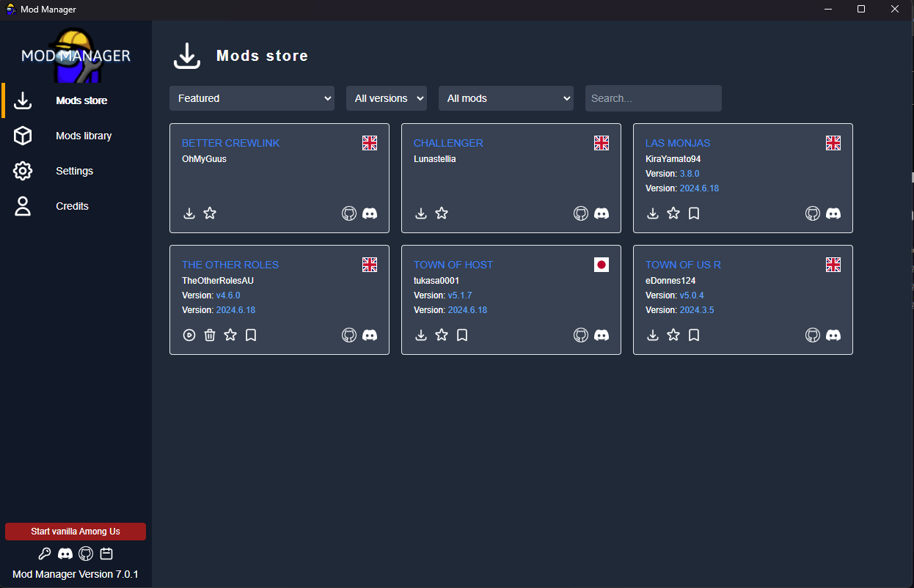Download the Challenger mod
Screen dimensions: 914x588
421,213
